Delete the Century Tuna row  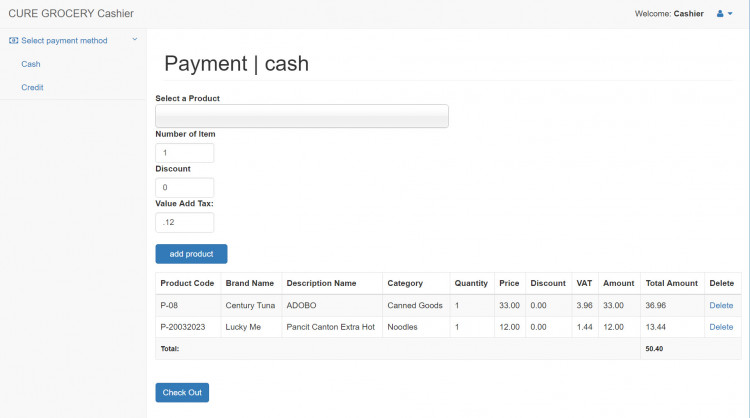[x=721, y=306]
